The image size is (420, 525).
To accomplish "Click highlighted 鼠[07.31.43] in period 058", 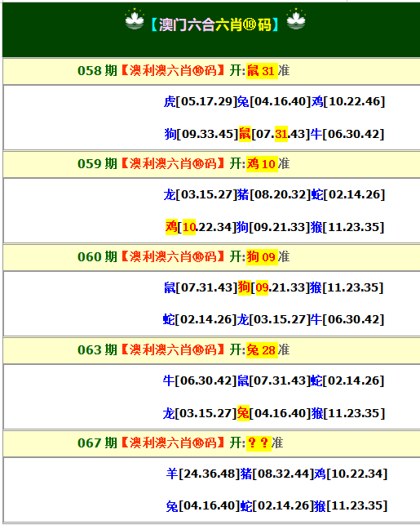I will (x=274, y=134).
